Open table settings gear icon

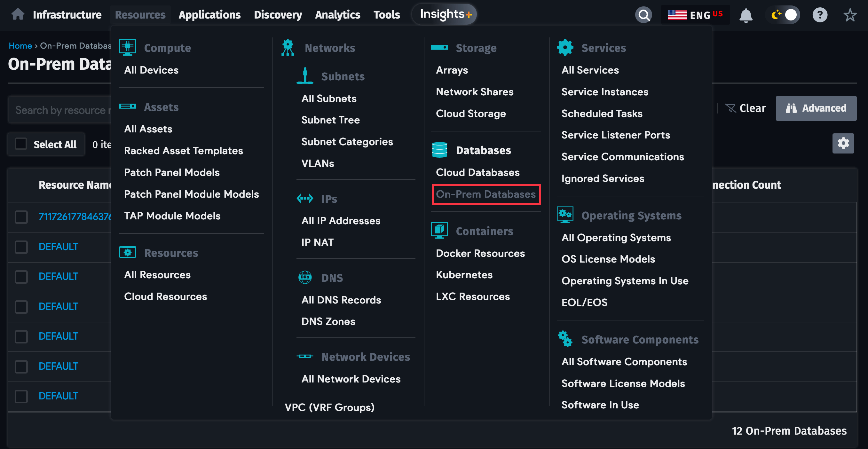point(843,143)
